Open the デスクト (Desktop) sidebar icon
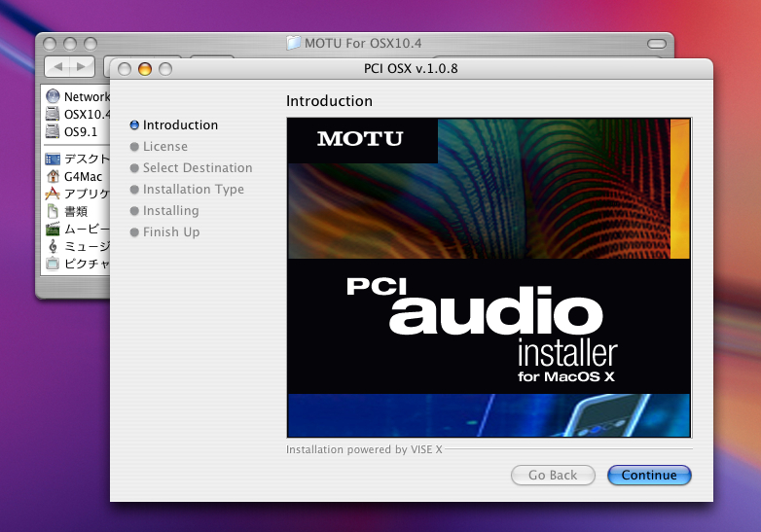This screenshot has height=532, width=761. [53, 159]
